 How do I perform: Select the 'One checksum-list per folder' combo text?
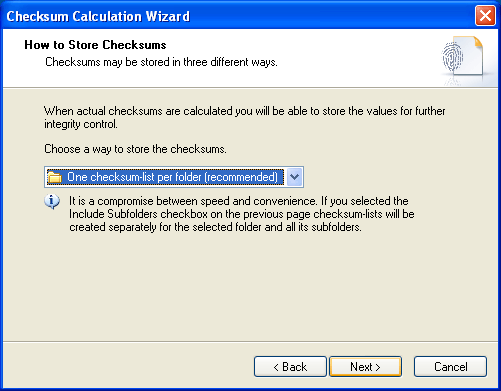[172, 177]
